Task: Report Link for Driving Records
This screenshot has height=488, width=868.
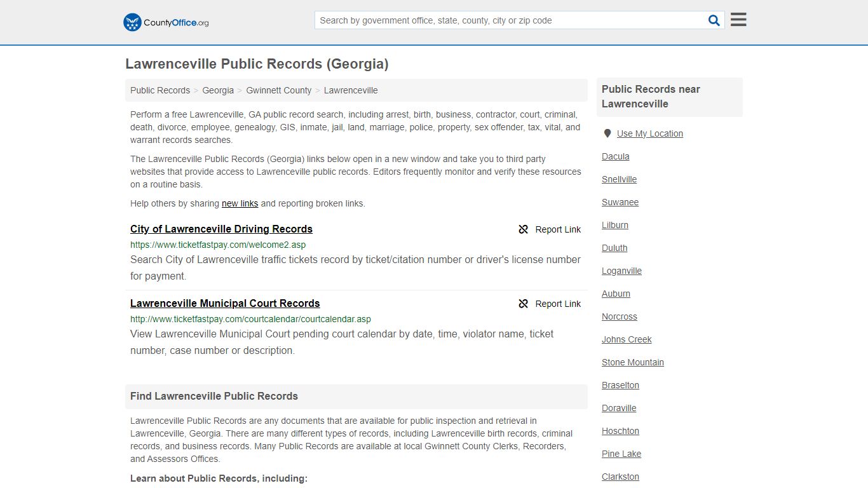Action: 558,229
